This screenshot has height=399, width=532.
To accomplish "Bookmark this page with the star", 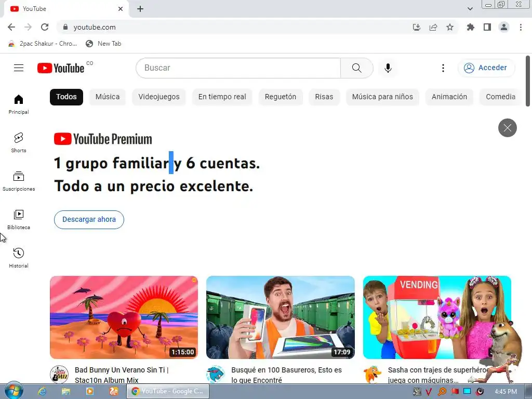I will pos(450,27).
